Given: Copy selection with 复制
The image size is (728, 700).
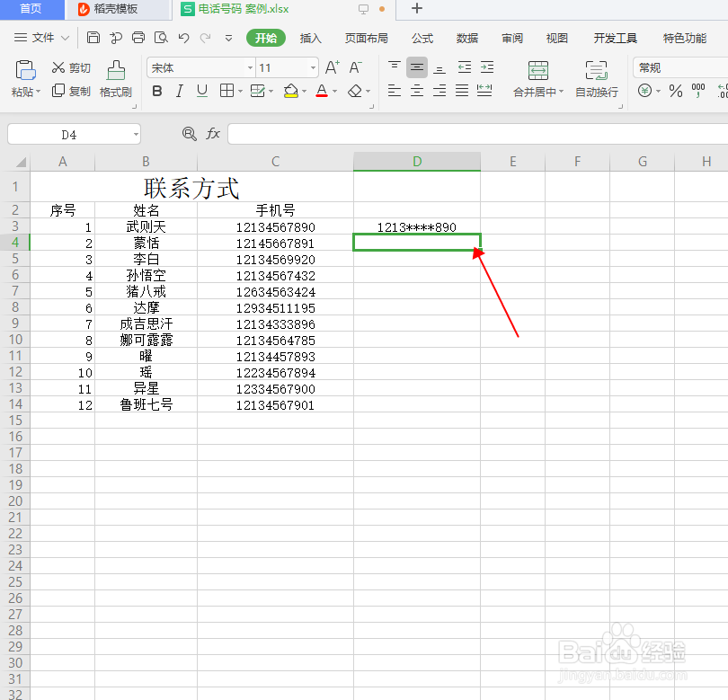Looking at the screenshot, I should 71,91.
